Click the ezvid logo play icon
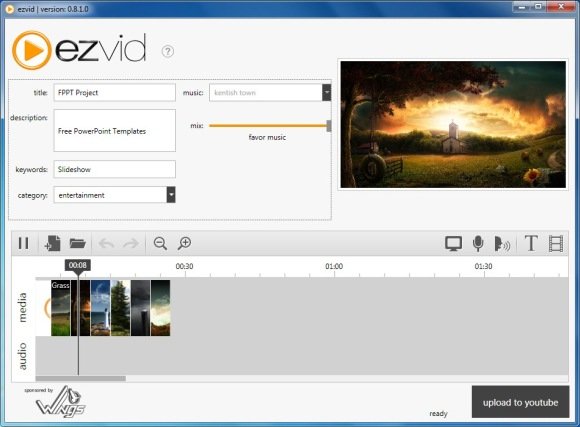This screenshot has height=427, width=580. (x=31, y=50)
